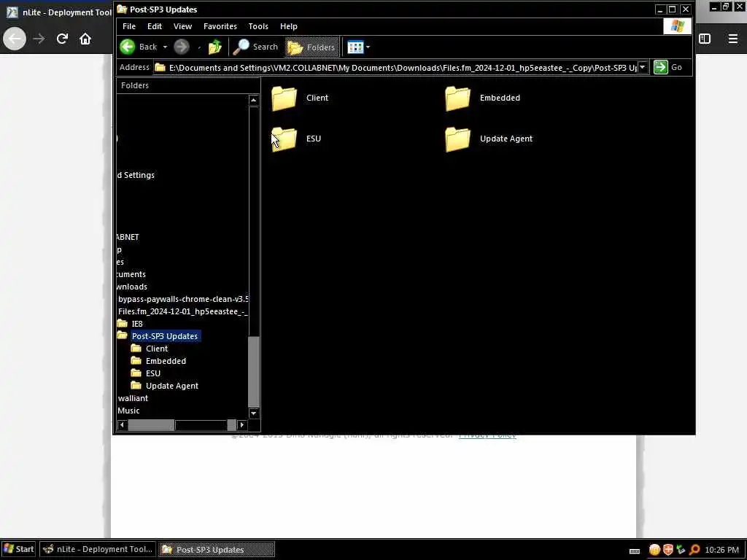Screen dimensions: 747x560
Task: Select walliant in the folder tree
Action: pyautogui.click(x=133, y=398)
